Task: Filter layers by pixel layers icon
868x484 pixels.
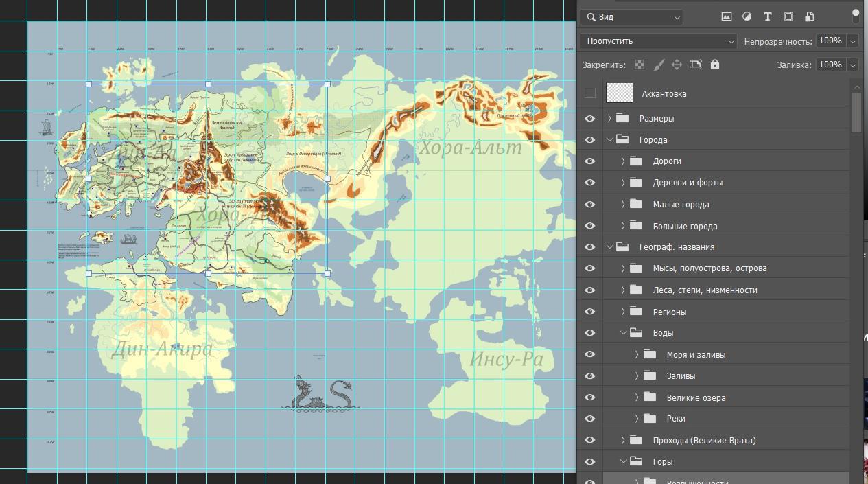Action: (727, 16)
